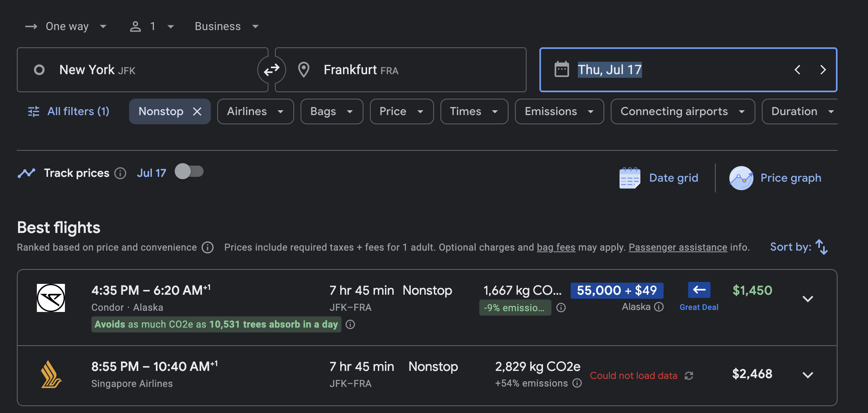Viewport: 868px width, 413px height.
Task: Click the Could not load data message
Action: (x=634, y=376)
